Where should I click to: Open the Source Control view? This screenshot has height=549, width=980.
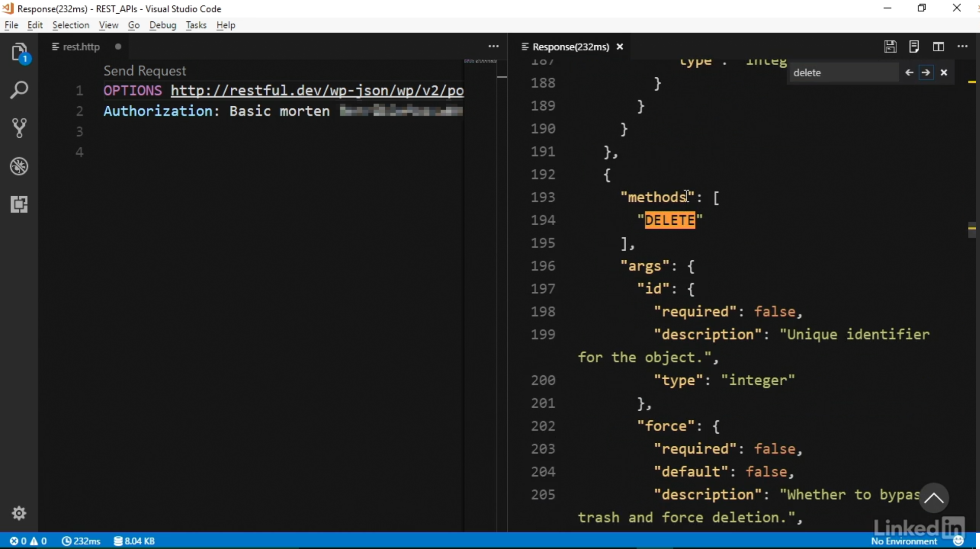tap(19, 128)
